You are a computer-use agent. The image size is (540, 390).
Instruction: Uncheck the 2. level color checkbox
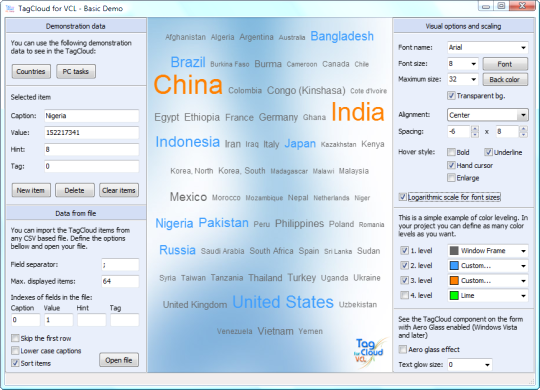pyautogui.click(x=404, y=265)
